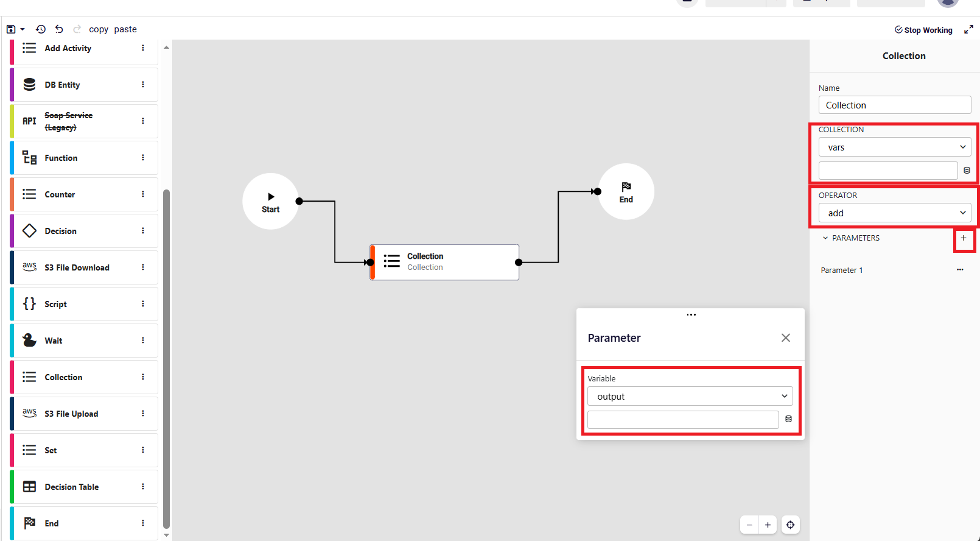The image size is (980, 541).
Task: Open options menu for Soap Service
Action: click(x=143, y=121)
